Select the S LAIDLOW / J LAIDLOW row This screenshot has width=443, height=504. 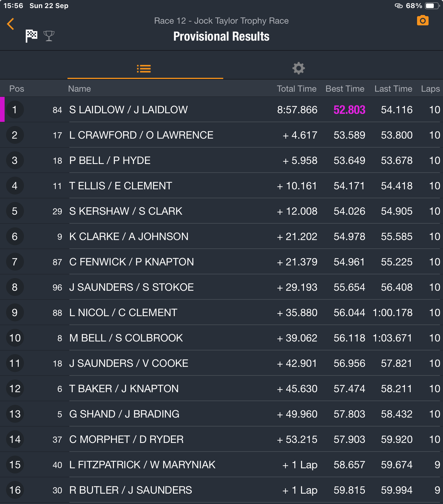coord(221,110)
